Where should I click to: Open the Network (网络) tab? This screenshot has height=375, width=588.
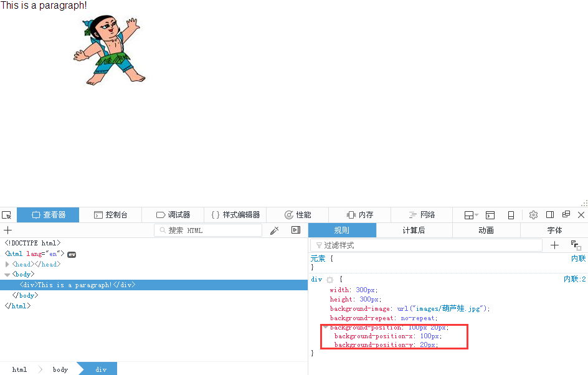(x=422, y=215)
